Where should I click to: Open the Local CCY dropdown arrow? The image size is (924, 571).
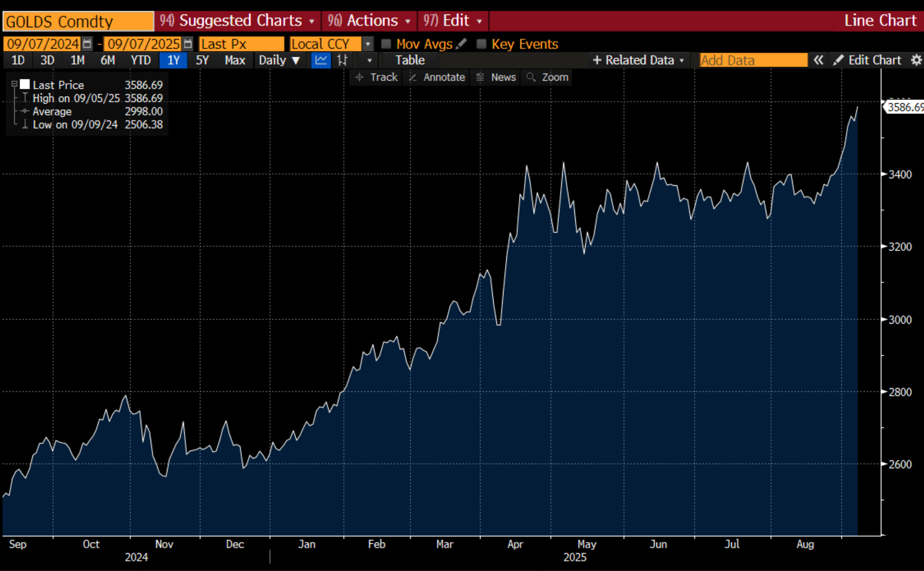tap(368, 44)
